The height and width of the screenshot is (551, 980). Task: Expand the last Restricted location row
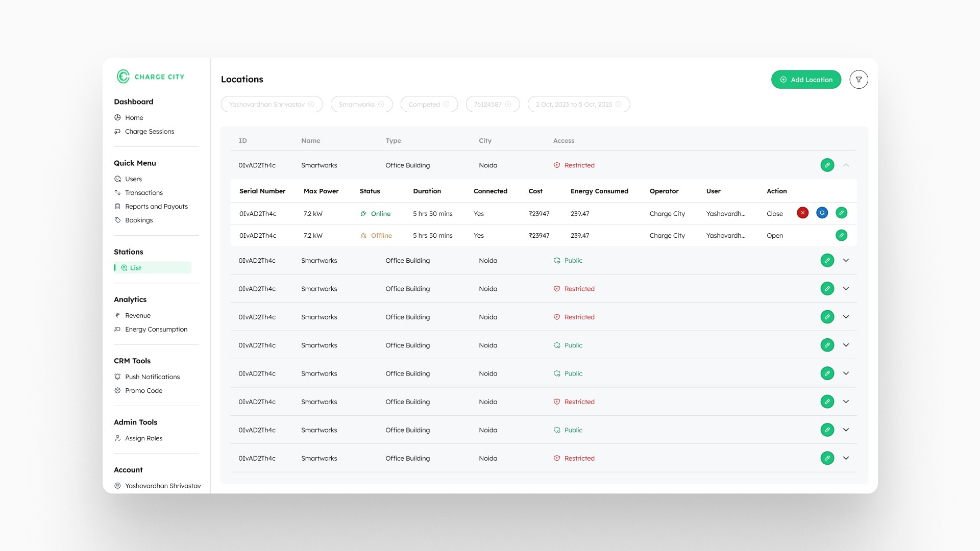(x=846, y=458)
